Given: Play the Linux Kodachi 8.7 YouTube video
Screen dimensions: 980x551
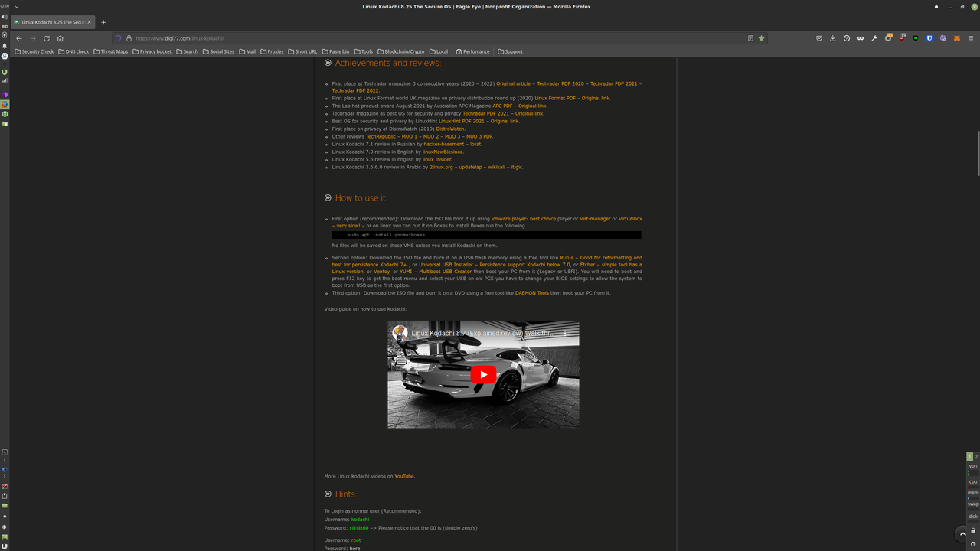Looking at the screenshot, I should 483,374.
